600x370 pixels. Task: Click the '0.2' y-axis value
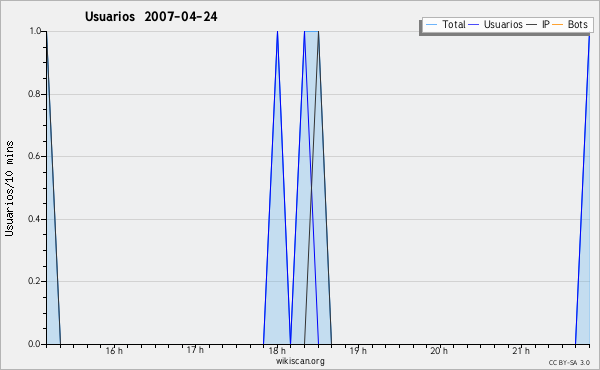click(34, 281)
